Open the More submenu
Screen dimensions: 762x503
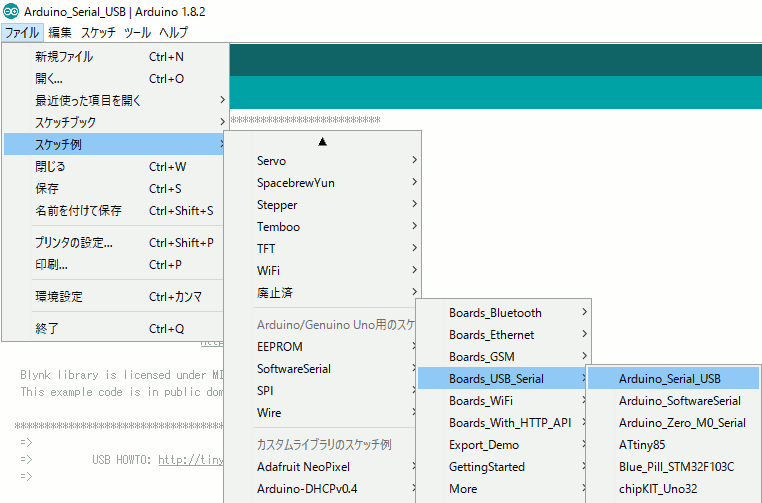pos(502,488)
